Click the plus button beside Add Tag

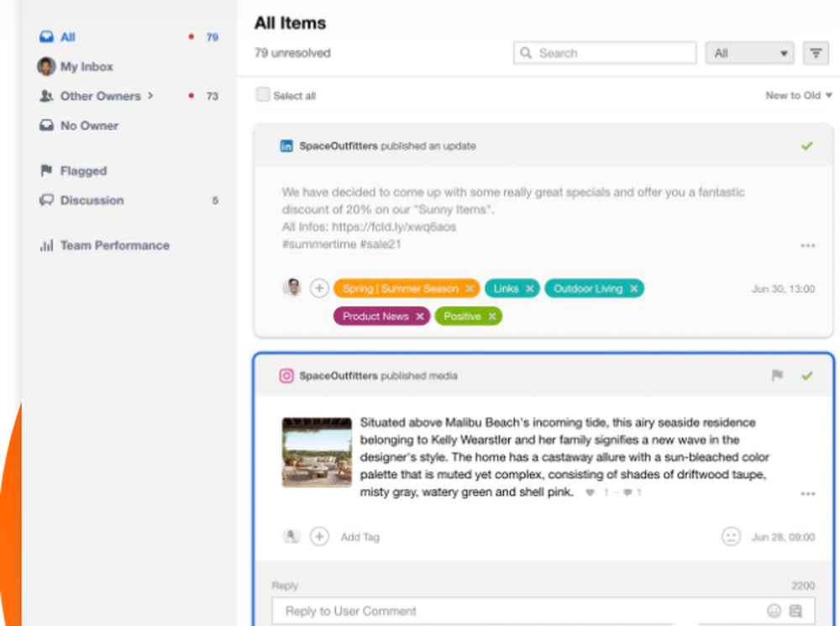[x=319, y=536]
